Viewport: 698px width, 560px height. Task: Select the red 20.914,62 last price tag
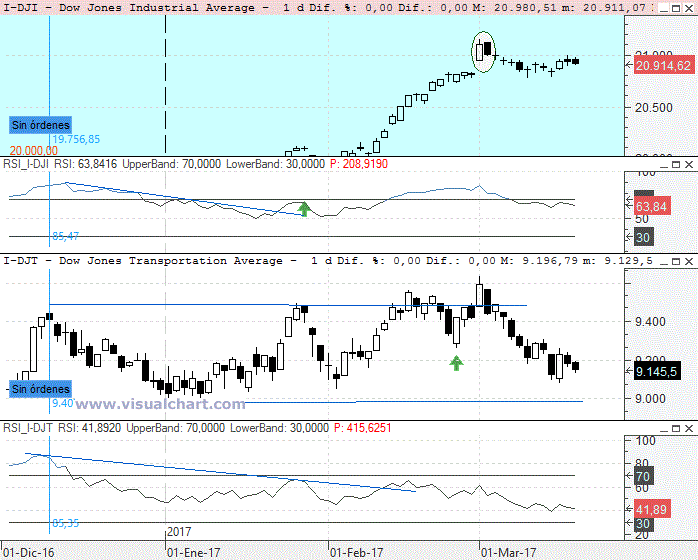[x=663, y=66]
